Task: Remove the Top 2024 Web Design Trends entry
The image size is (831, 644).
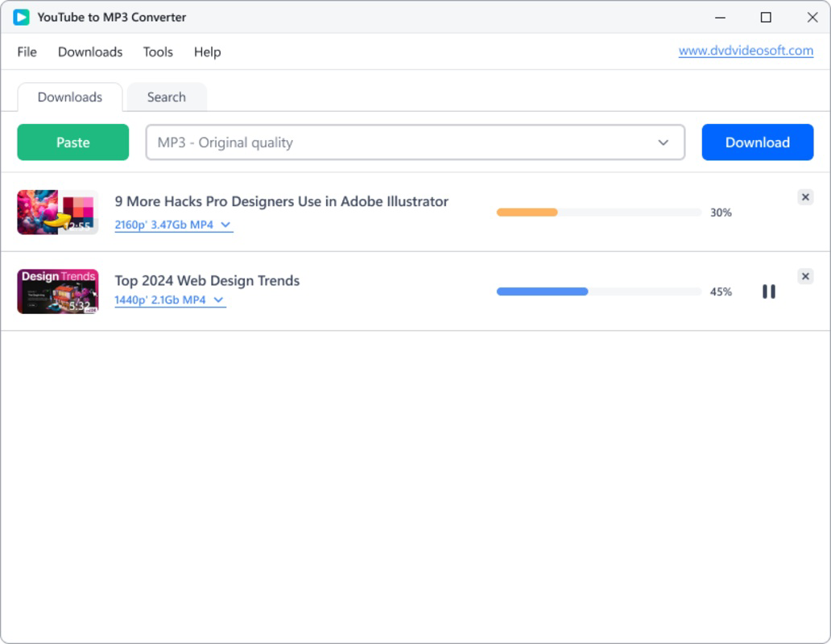Action: click(x=805, y=276)
